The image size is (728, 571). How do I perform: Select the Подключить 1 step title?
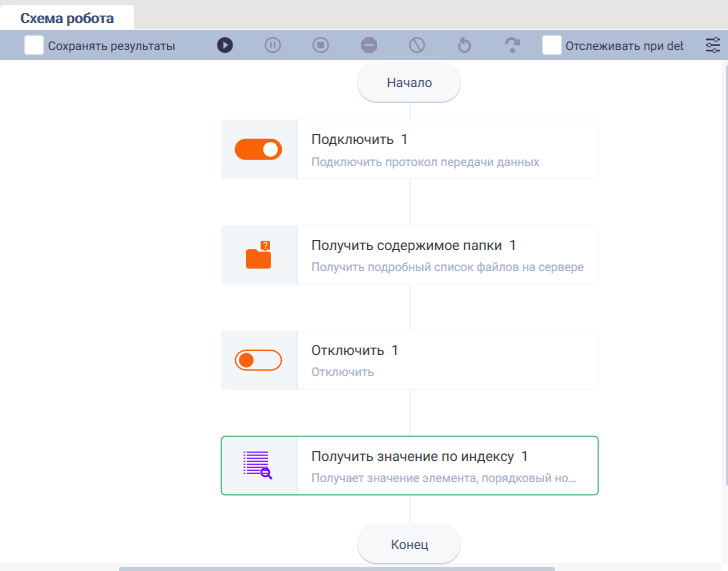point(359,139)
